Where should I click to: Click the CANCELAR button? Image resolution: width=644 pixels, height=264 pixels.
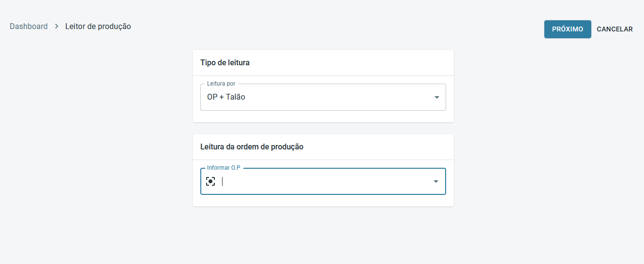[x=614, y=29]
